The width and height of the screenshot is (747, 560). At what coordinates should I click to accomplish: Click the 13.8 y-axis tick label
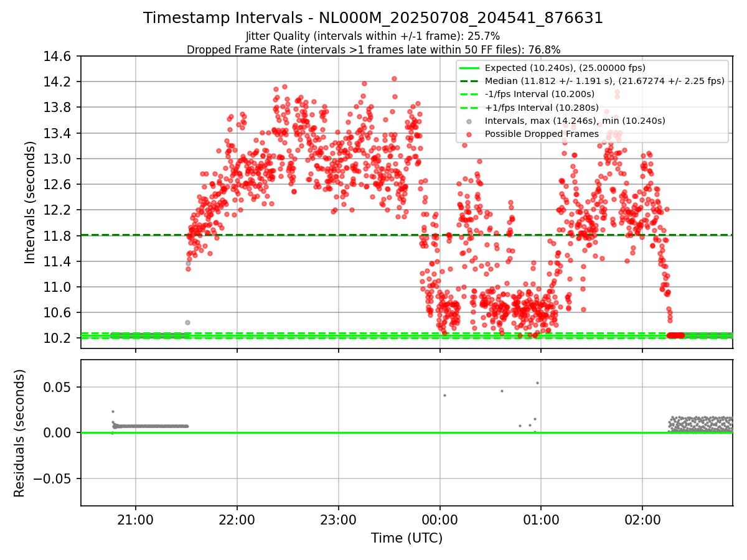click(x=59, y=108)
